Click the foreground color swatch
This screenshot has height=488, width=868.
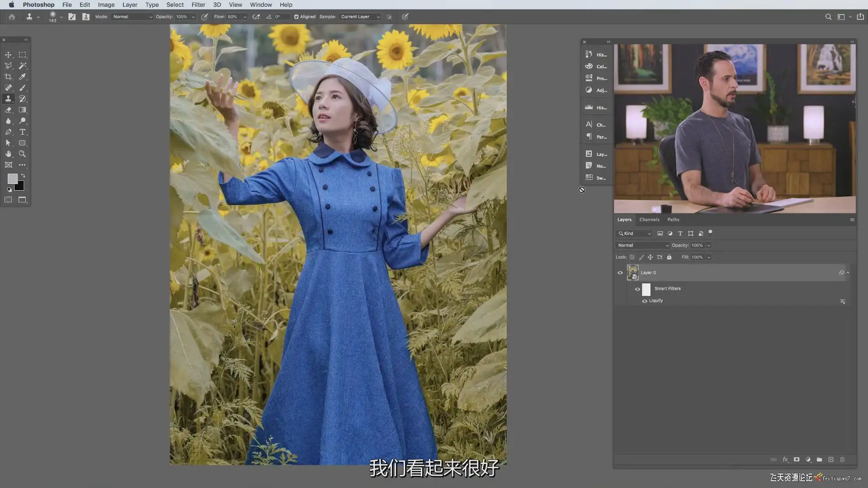[12, 178]
